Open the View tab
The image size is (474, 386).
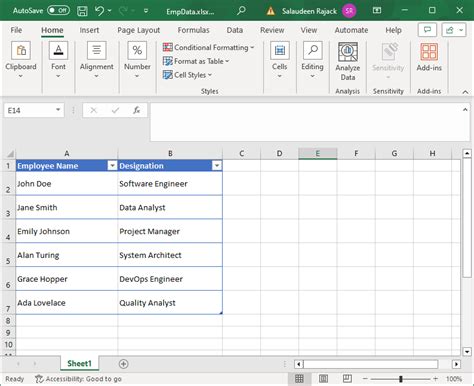[x=309, y=30]
